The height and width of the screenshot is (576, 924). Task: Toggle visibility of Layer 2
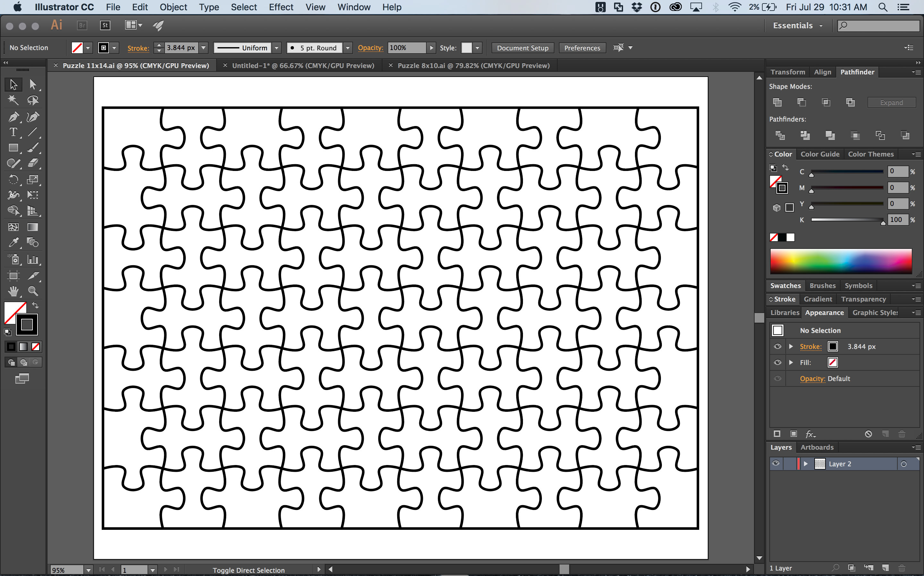[776, 464]
